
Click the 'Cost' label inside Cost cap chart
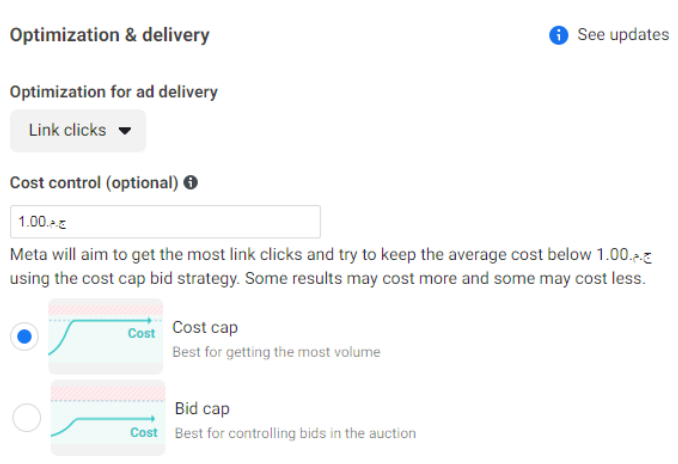141,333
